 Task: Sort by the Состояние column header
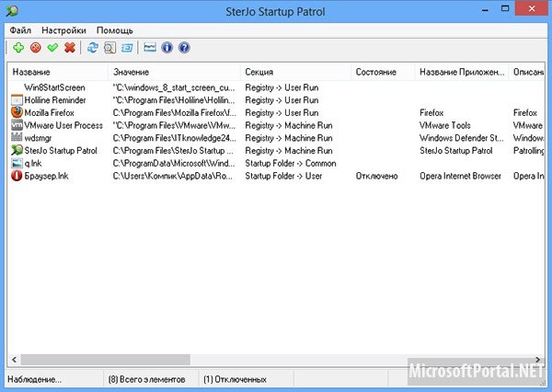(383, 72)
